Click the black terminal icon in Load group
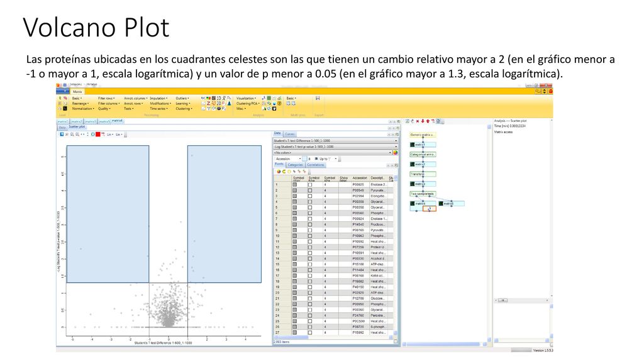This screenshot has height=362, width=644. 65,109
